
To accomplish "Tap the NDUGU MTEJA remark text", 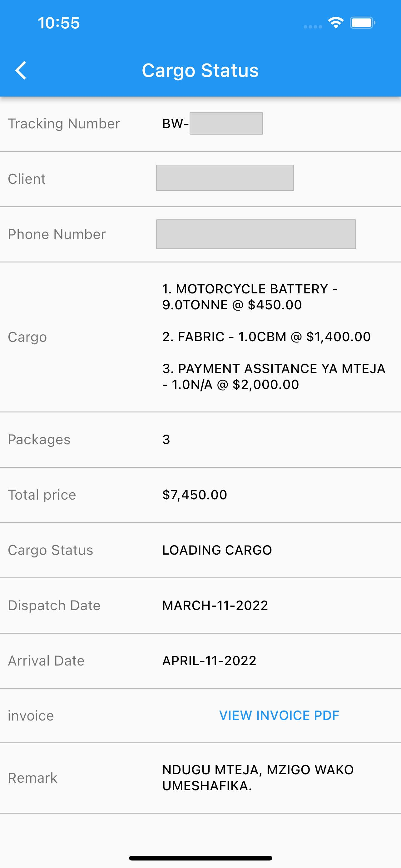I will coord(258,778).
